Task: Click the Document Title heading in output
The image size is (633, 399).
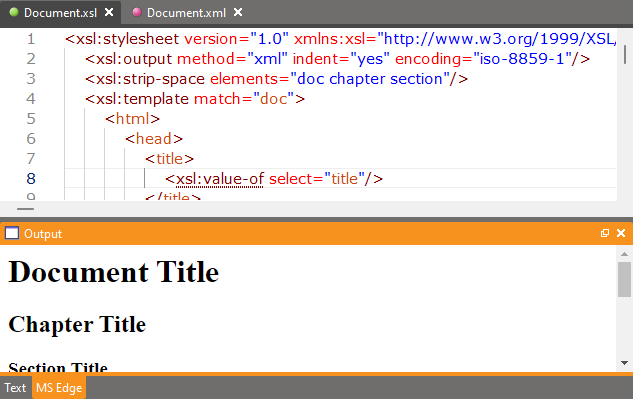Action: 113,272
